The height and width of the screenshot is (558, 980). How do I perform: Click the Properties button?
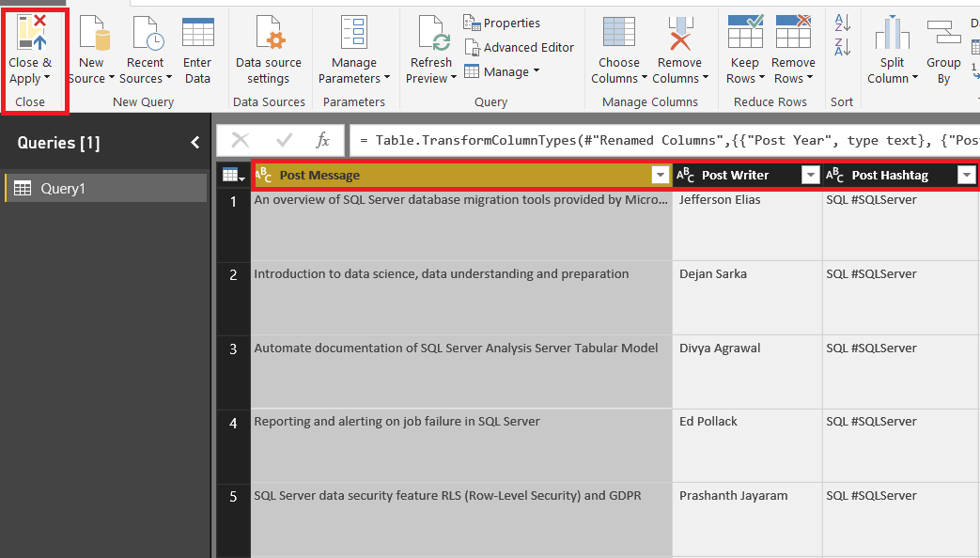click(x=502, y=23)
